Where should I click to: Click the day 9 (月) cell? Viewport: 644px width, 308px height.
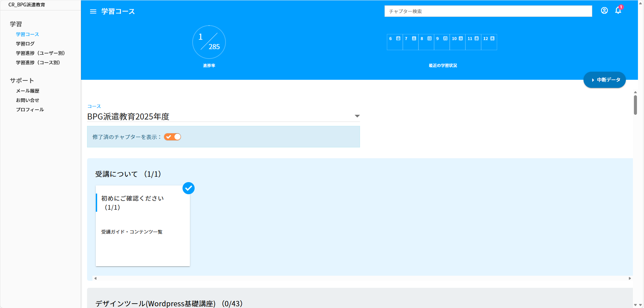(442, 42)
